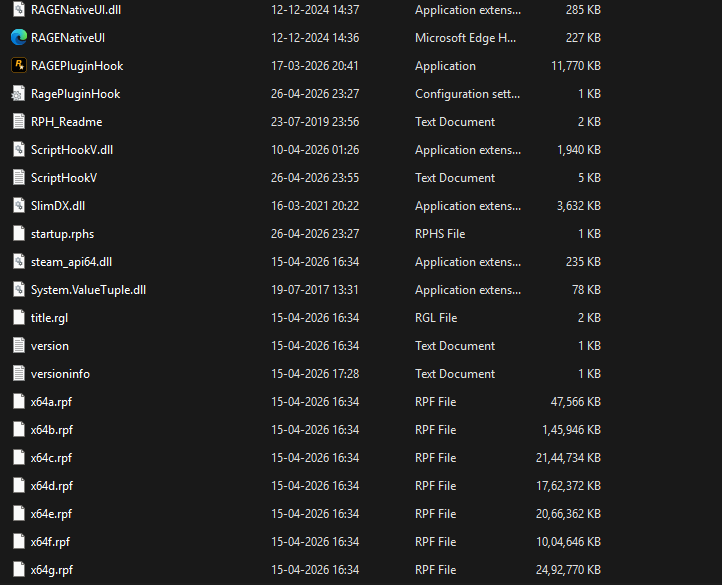
Task: Click the 10,04,646 KB size value
Action: coord(568,542)
